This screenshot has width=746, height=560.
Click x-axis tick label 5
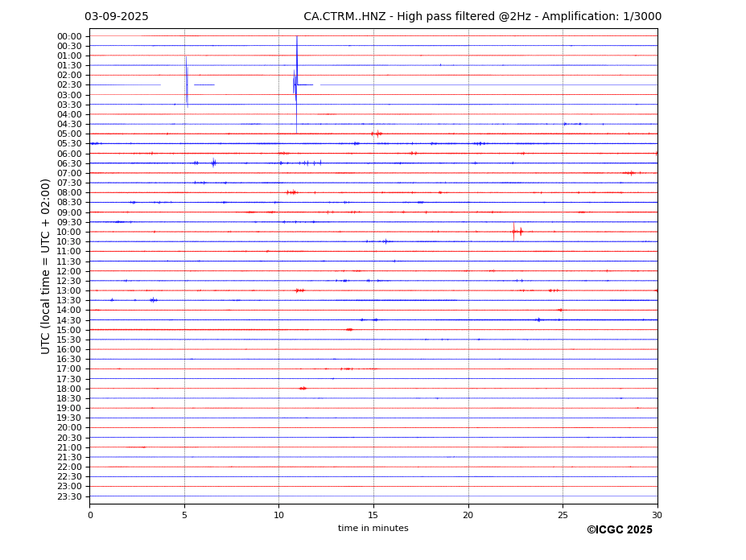coord(184,515)
